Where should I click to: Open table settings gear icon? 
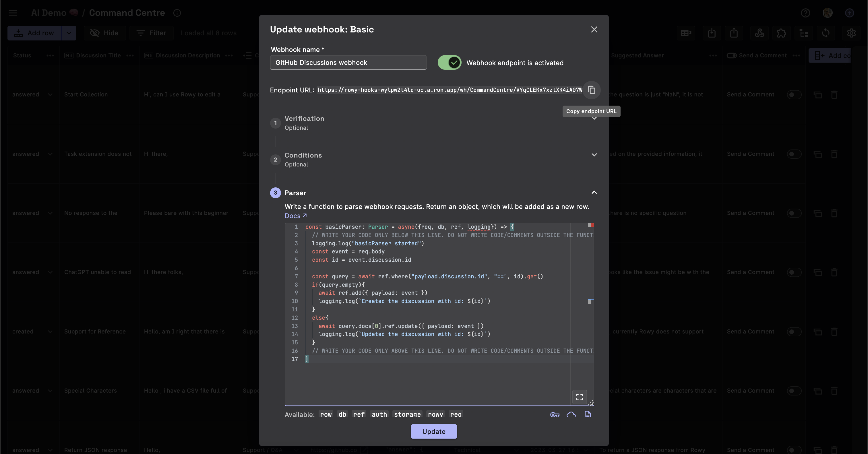(851, 33)
